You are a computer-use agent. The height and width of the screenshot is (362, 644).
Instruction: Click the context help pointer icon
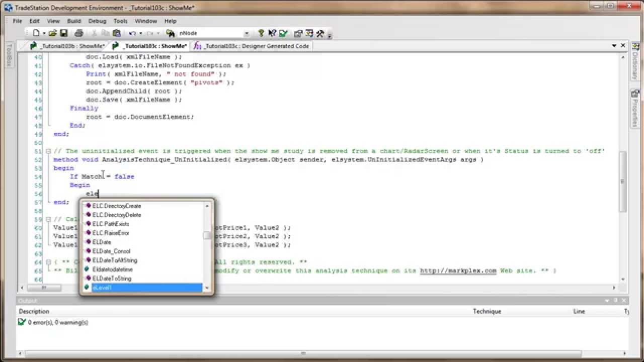(272, 34)
